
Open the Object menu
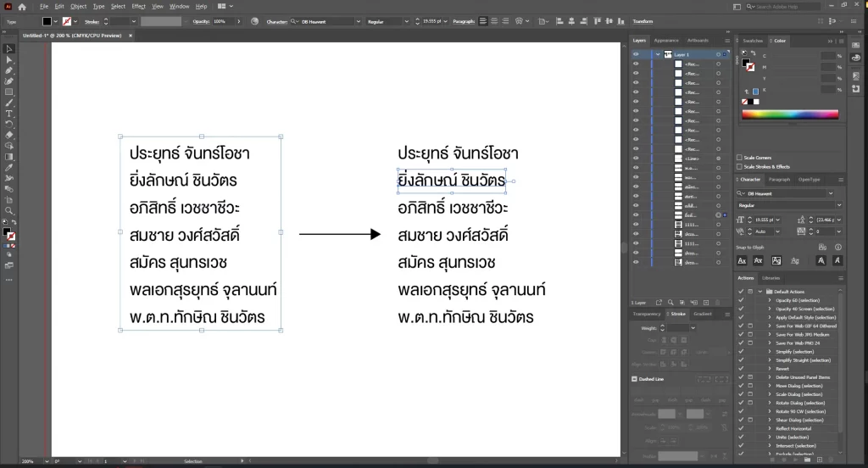[78, 6]
